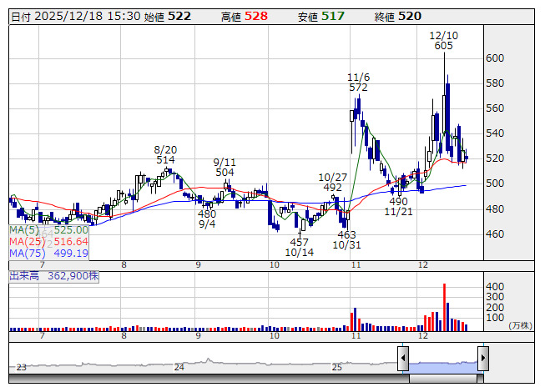Click the 始値 522 opening price
Viewport: 545px width, 392px height.
coord(168,17)
